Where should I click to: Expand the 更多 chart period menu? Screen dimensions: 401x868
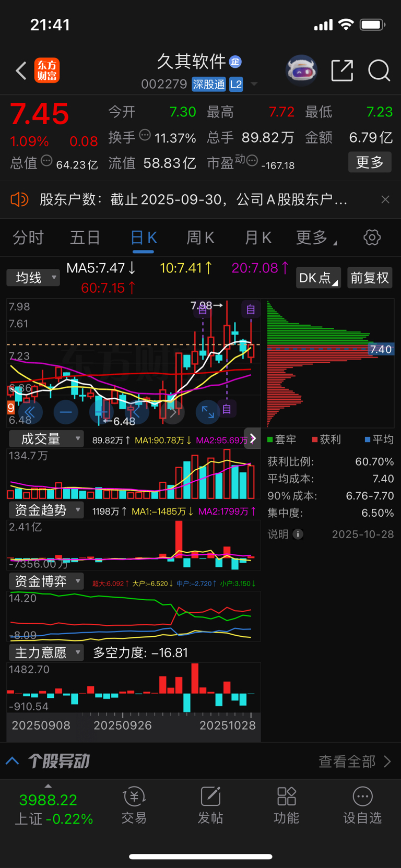pyautogui.click(x=316, y=237)
